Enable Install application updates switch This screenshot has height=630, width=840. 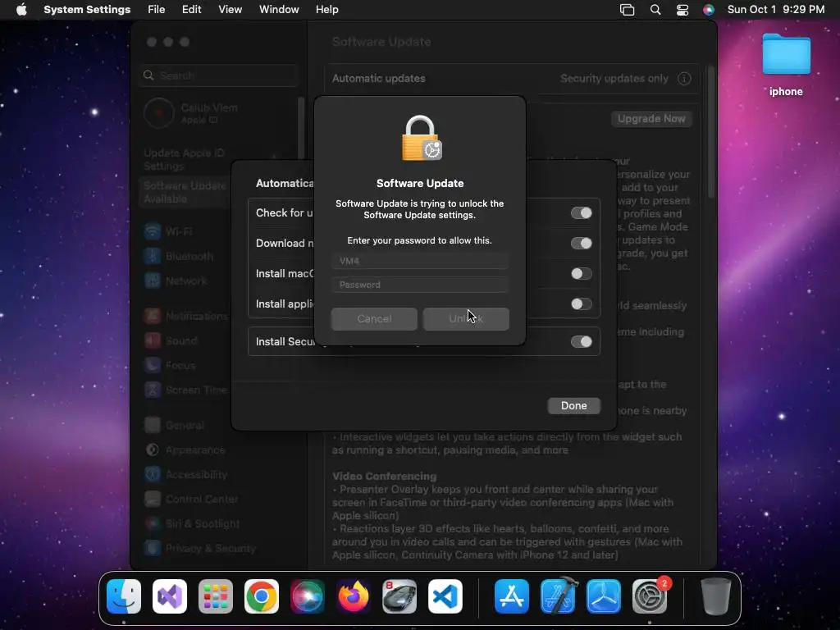(582, 304)
